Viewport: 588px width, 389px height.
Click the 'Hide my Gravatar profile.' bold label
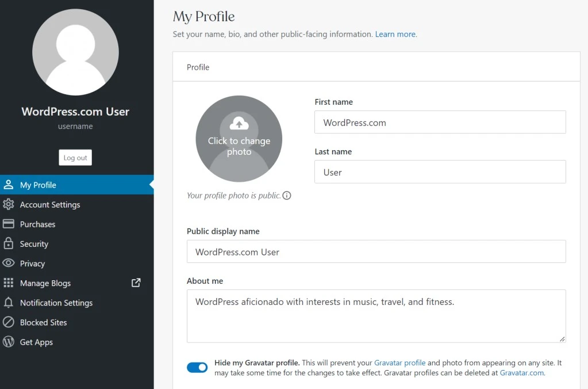[x=257, y=363]
